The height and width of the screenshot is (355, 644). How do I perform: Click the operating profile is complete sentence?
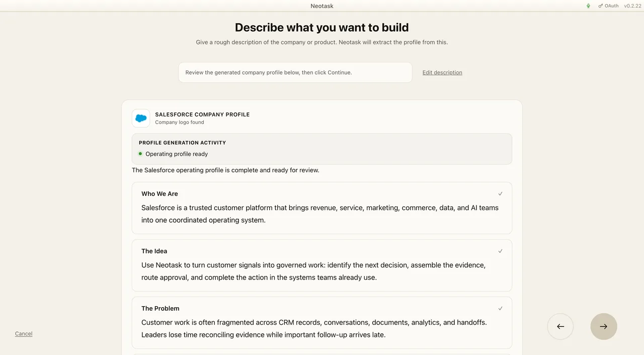[x=225, y=170]
